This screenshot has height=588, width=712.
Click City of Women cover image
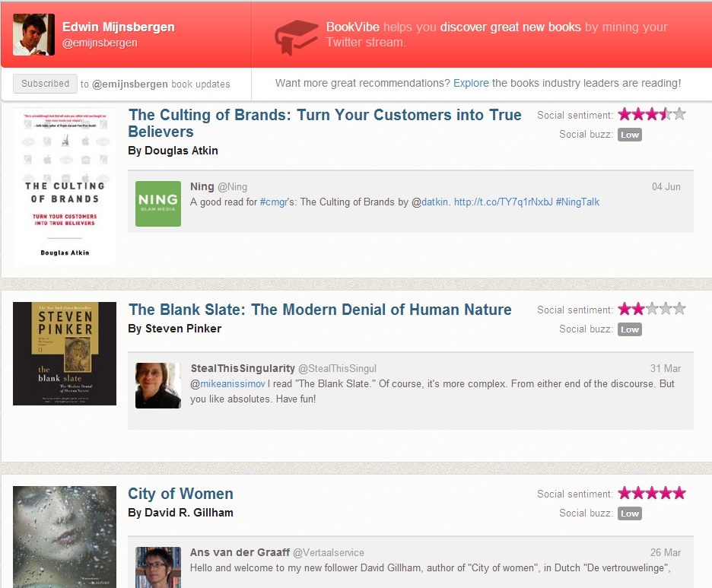tap(65, 537)
